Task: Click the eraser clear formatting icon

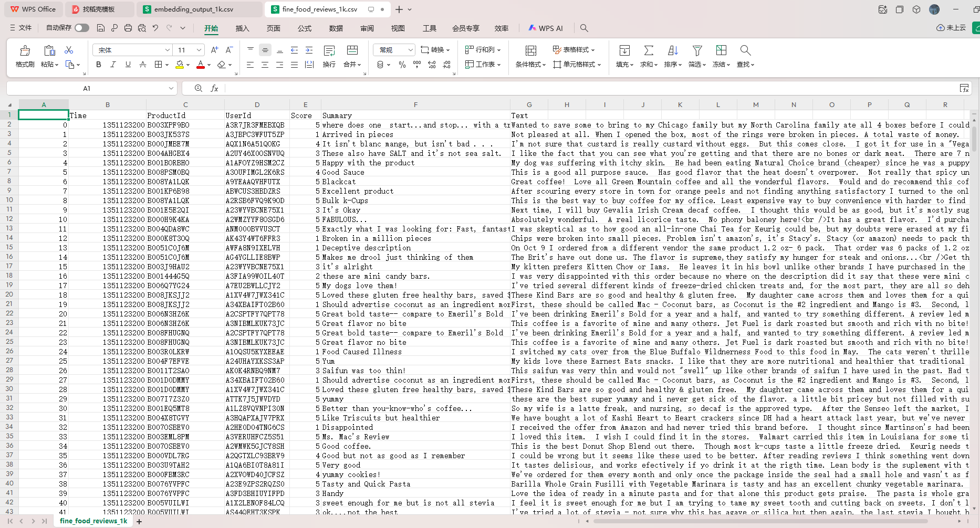Action: [222, 65]
